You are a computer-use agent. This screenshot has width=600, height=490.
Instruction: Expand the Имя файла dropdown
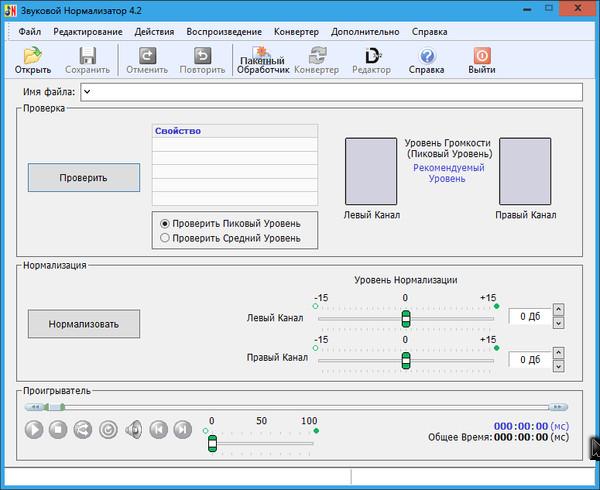87,93
